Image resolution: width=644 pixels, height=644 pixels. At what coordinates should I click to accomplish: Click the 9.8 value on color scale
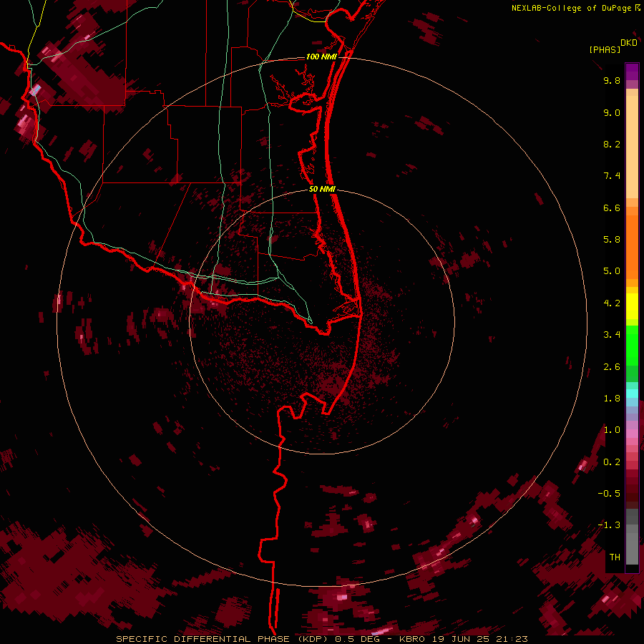coord(612,80)
